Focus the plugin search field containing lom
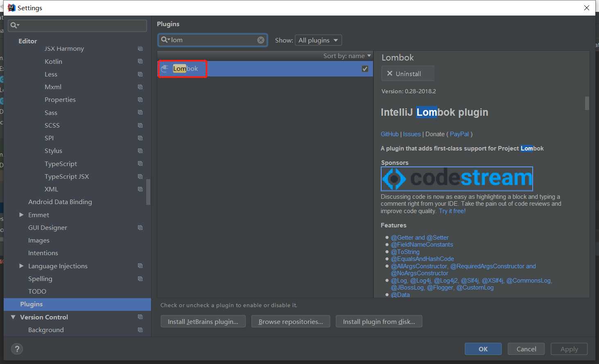The height and width of the screenshot is (364, 599). 213,40
